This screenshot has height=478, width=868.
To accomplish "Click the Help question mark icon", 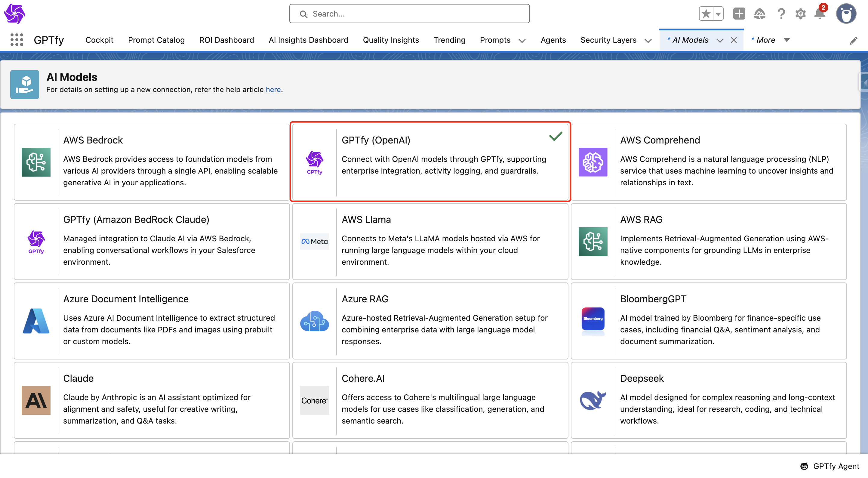I will click(x=781, y=14).
